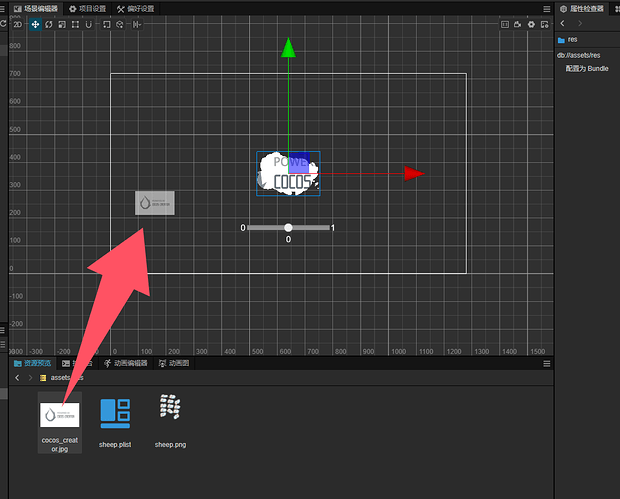Open the 属性检查器 tab
620x499 pixels.
[x=582, y=9]
